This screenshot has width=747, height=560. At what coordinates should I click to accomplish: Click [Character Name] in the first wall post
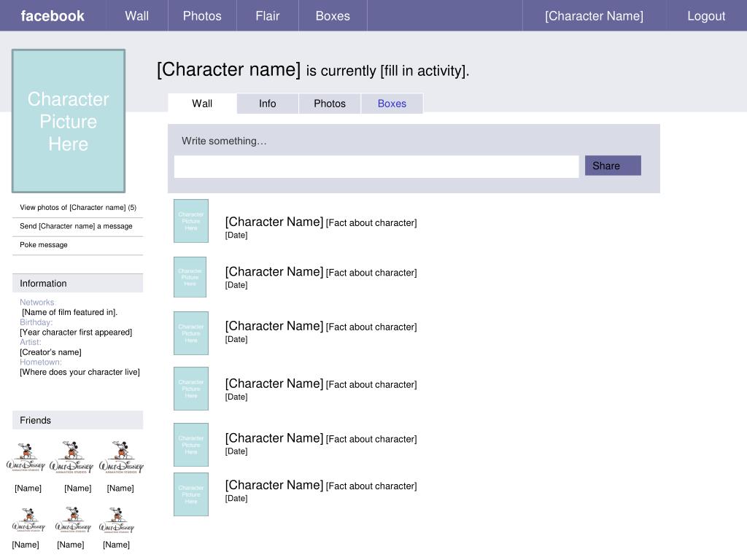[x=274, y=222]
